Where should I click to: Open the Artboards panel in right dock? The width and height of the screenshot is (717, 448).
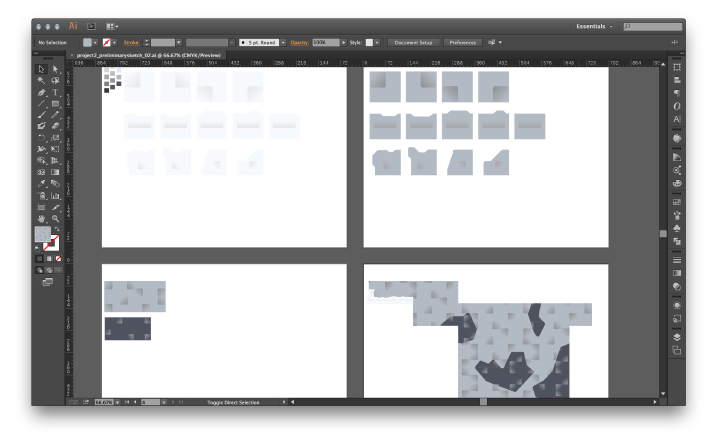click(677, 349)
